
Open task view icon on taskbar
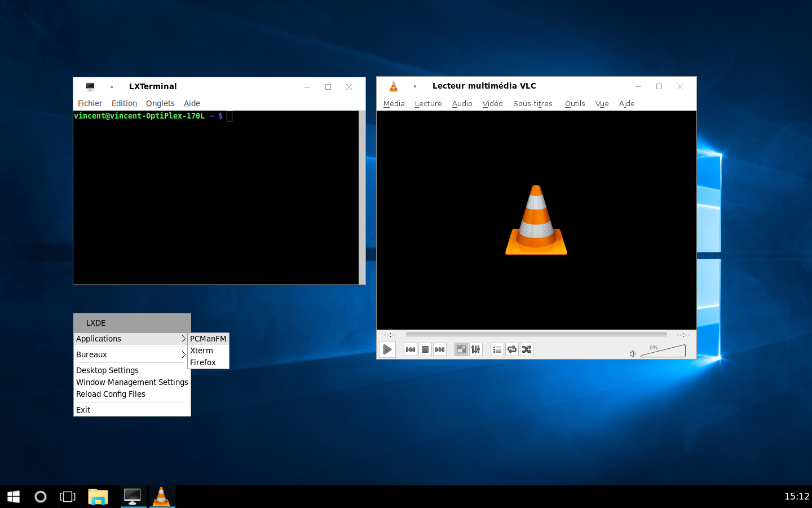(68, 497)
